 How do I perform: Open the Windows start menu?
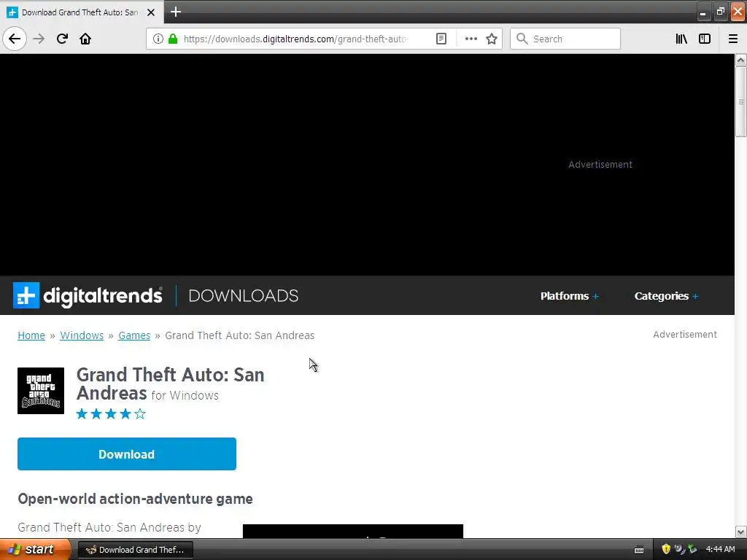35,549
